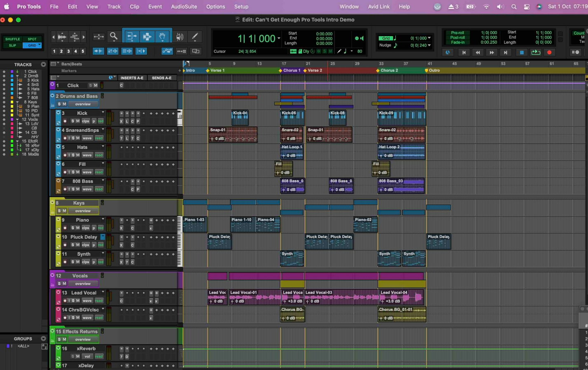Toggle Pre-roll in transport
The height and width of the screenshot is (370, 588).
(457, 33)
